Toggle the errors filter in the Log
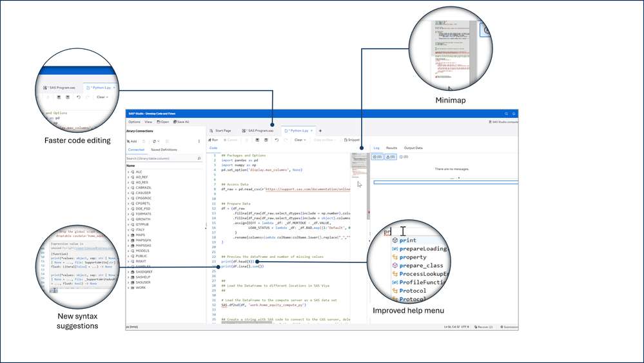The image size is (644, 363). [378, 157]
